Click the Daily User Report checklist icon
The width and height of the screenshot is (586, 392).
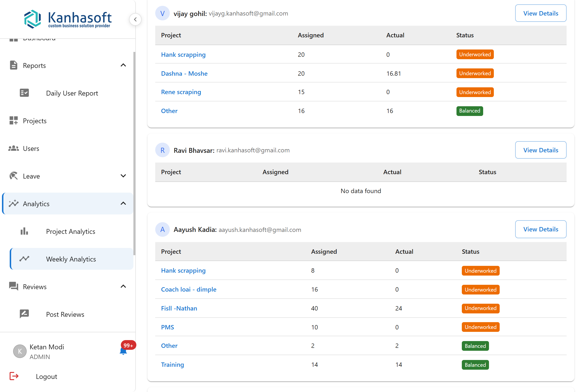coord(24,93)
